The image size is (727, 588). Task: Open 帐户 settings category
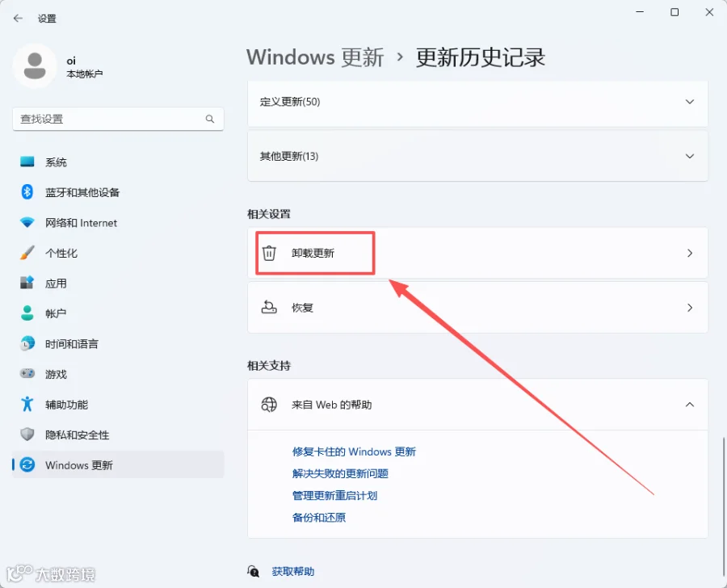pyautogui.click(x=118, y=313)
